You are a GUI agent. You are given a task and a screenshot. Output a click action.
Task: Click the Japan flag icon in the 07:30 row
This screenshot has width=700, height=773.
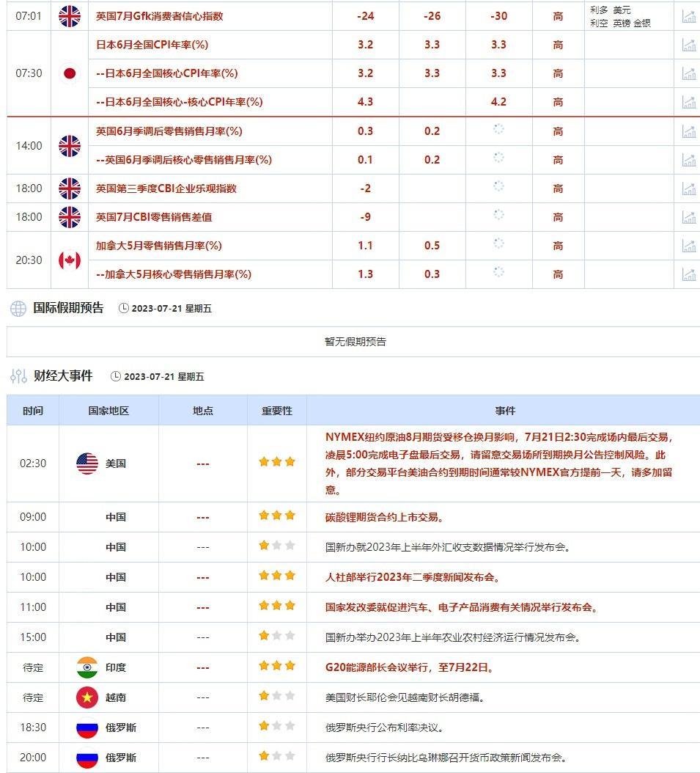70,73
